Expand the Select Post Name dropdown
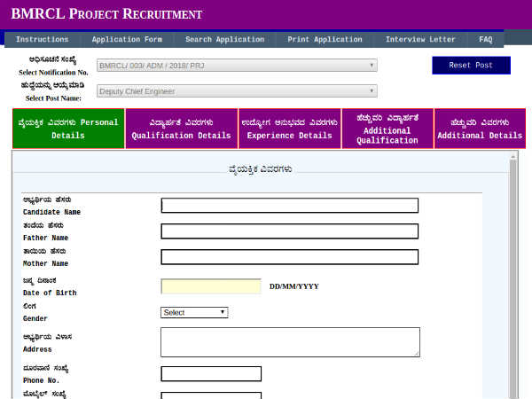This screenshot has width=532, height=399. click(x=237, y=91)
